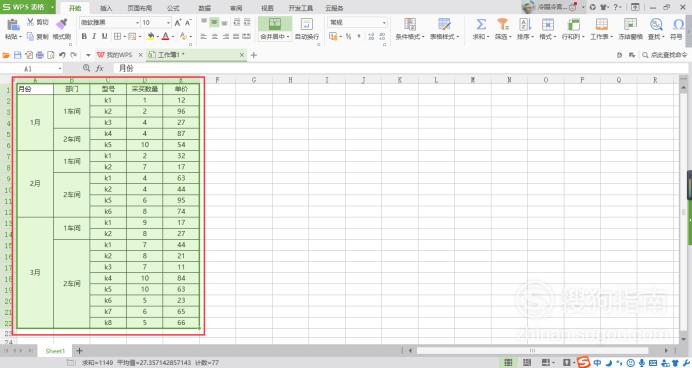This screenshot has width=692, height=368.
Task: Add a new document tab with plus
Action: (253, 55)
